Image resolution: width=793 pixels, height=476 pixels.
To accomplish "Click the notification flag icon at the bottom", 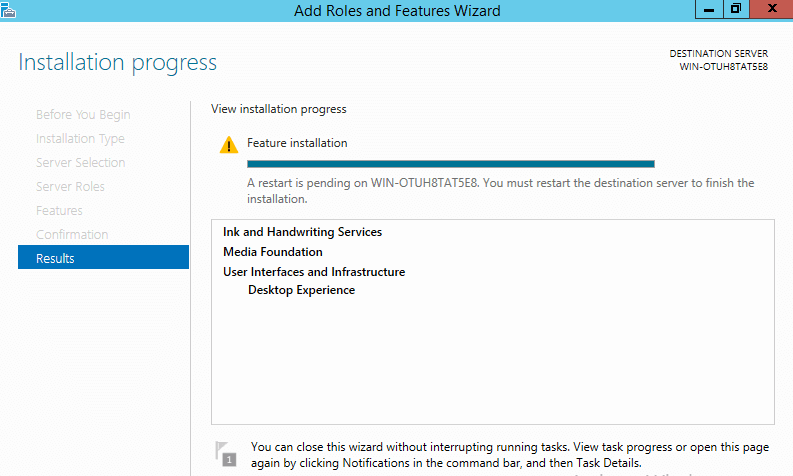I will [x=227, y=453].
